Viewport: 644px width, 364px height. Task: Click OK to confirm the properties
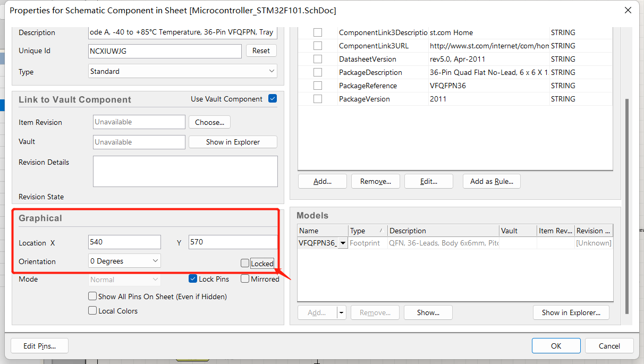556,346
